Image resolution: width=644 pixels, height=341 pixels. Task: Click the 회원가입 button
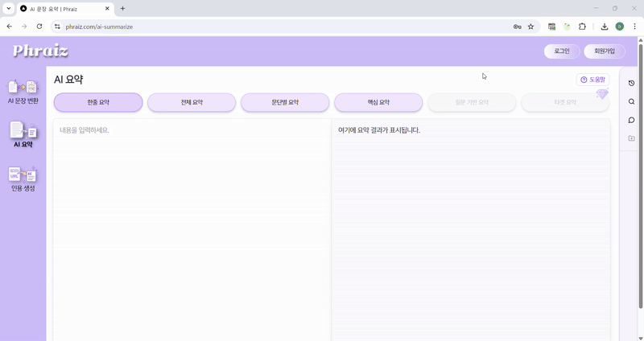point(605,51)
